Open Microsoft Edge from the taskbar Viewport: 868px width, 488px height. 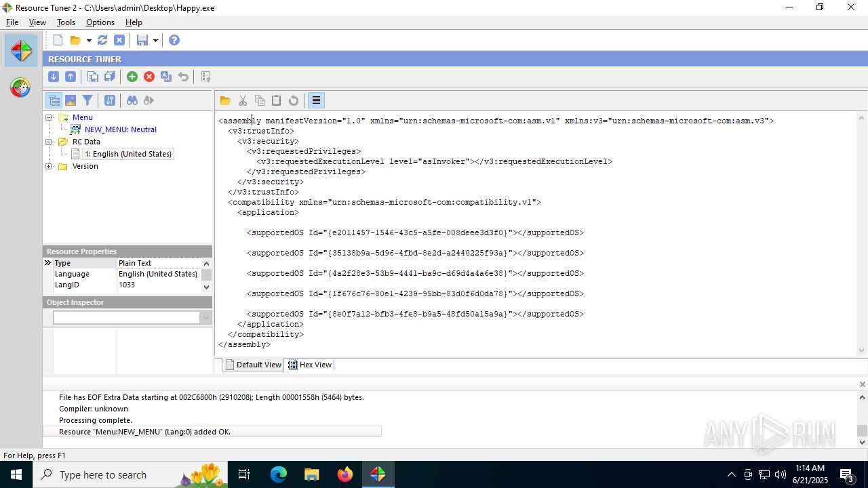279,474
